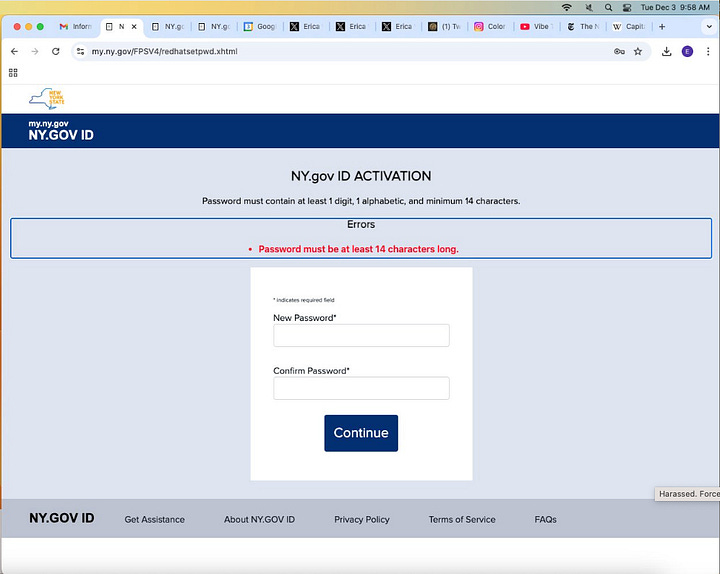
Task: Open the purple profile avatar
Action: [687, 51]
